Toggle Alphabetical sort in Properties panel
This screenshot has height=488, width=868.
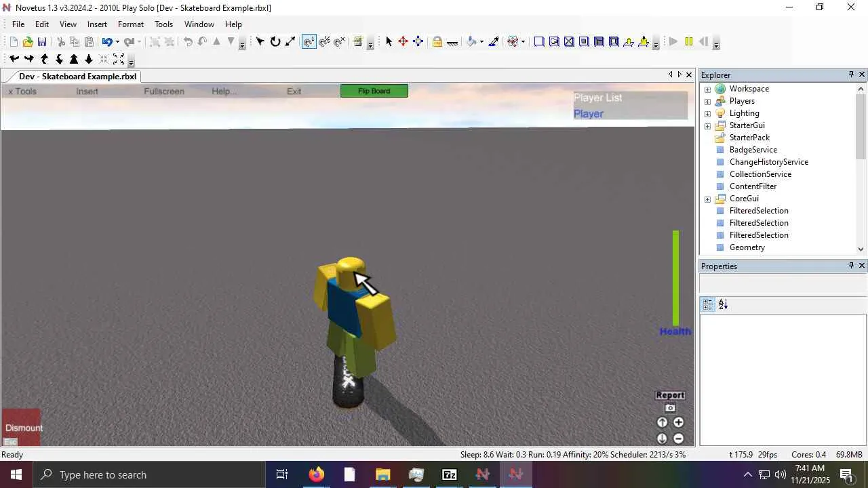point(724,304)
